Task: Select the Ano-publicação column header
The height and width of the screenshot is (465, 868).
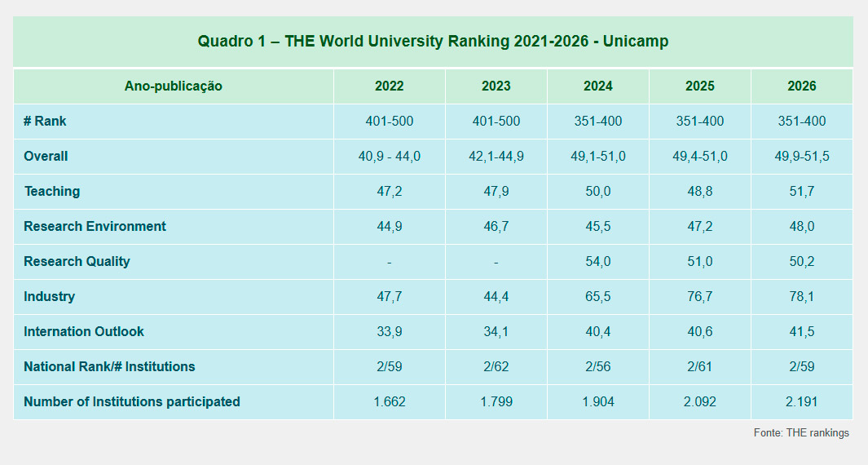Action: click(173, 86)
